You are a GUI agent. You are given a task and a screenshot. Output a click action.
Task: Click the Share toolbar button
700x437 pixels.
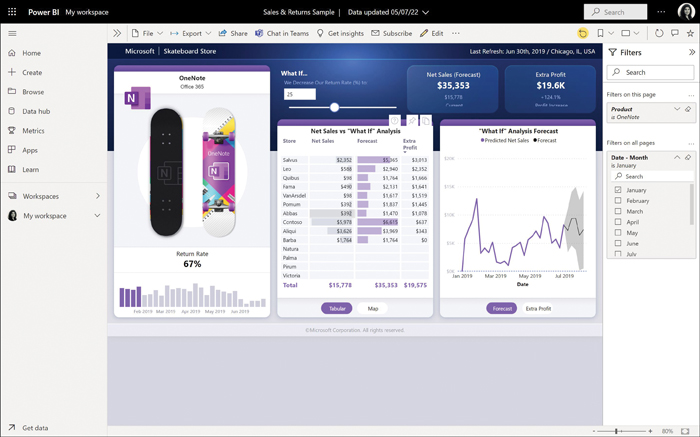233,33
